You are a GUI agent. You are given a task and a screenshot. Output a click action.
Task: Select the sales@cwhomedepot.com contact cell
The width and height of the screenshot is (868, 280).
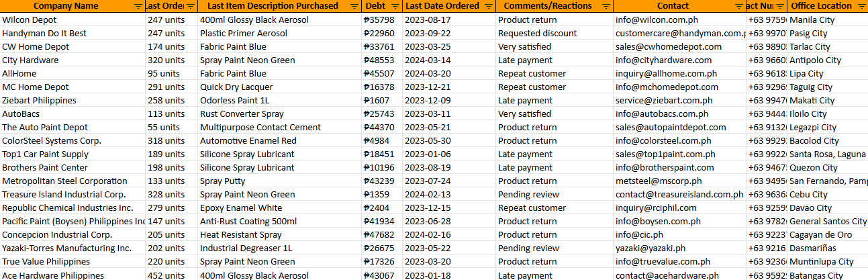point(668,47)
